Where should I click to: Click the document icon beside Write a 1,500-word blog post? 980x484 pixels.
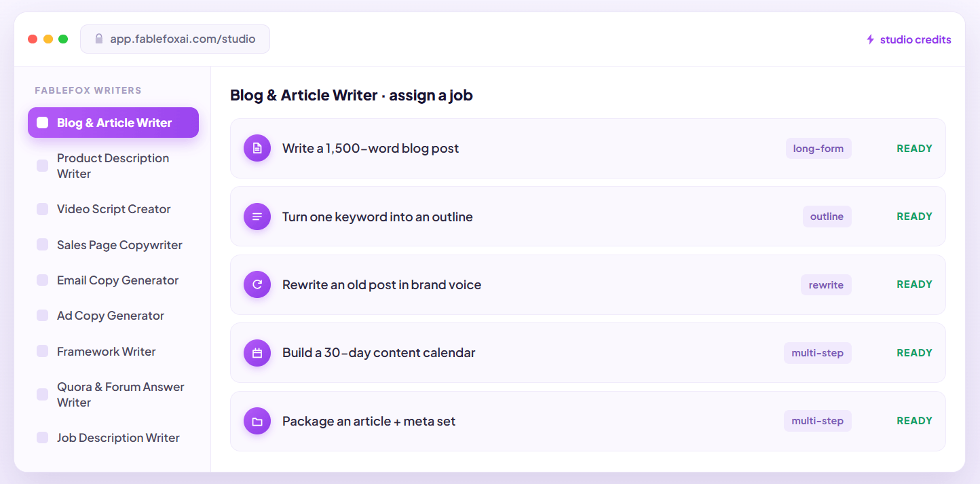[x=257, y=148]
